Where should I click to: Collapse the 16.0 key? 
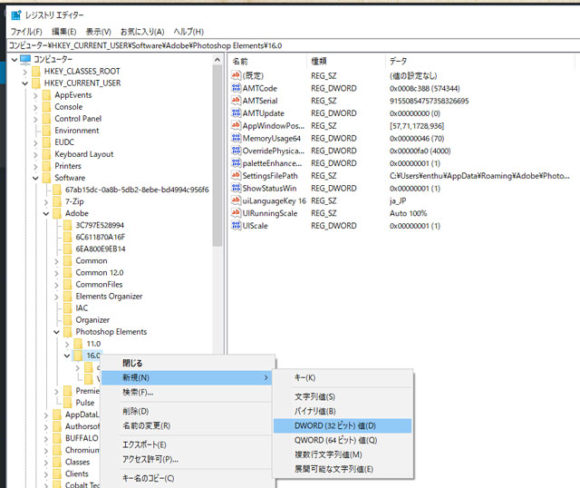[x=67, y=356]
